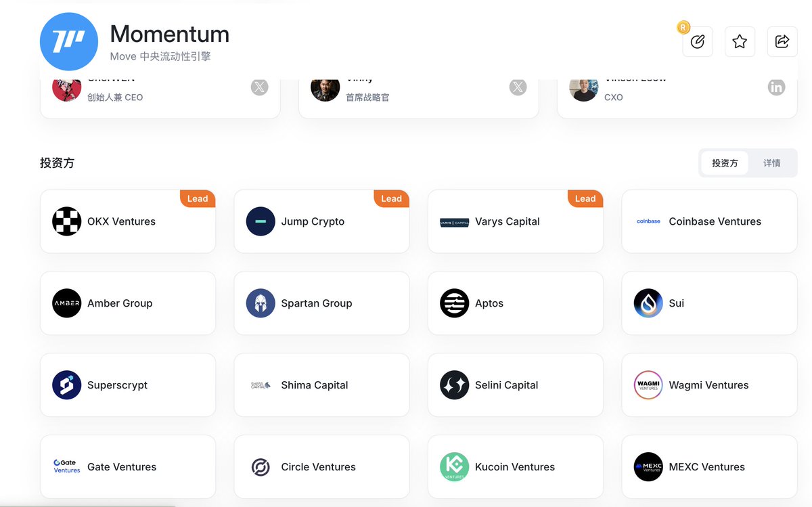812x507 pixels.
Task: Click the Circle Ventures logo icon
Action: 261,467
